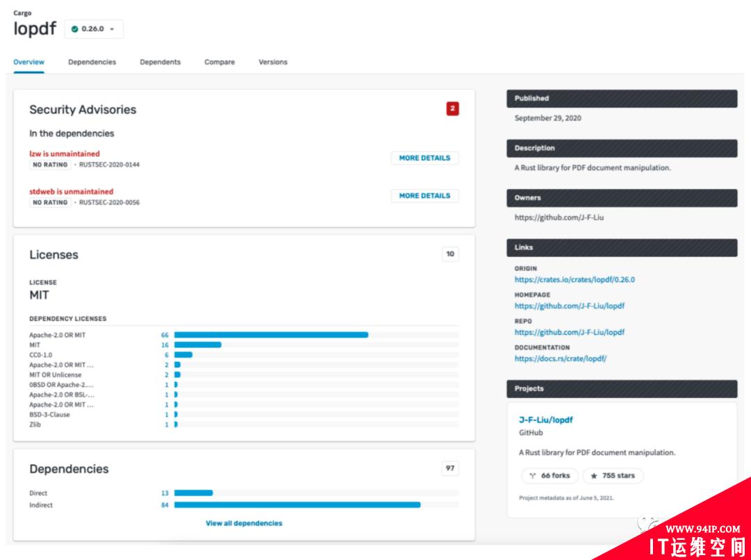Open the 0.26.0 version dropdown
This screenshot has width=751, height=560.
click(94, 29)
